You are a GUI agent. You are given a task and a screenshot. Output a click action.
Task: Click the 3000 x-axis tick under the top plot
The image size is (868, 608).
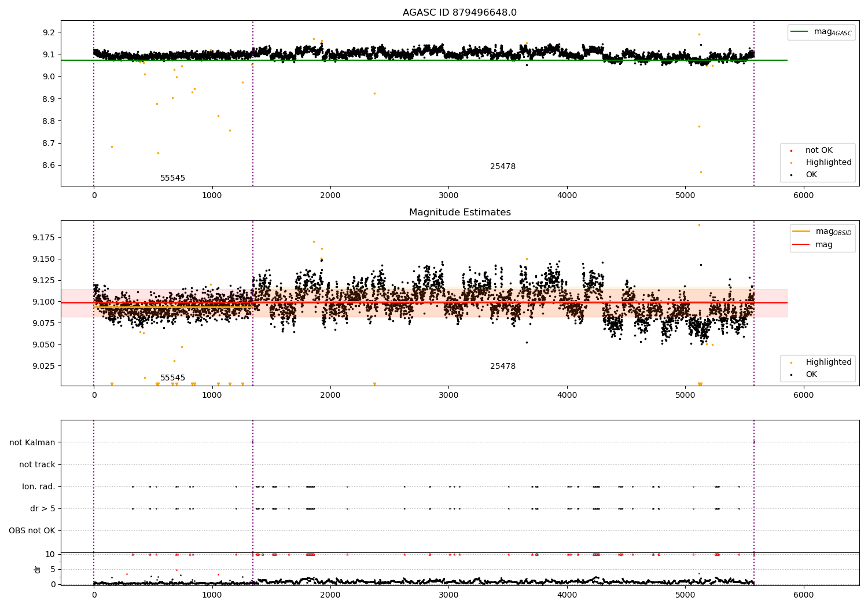[448, 196]
